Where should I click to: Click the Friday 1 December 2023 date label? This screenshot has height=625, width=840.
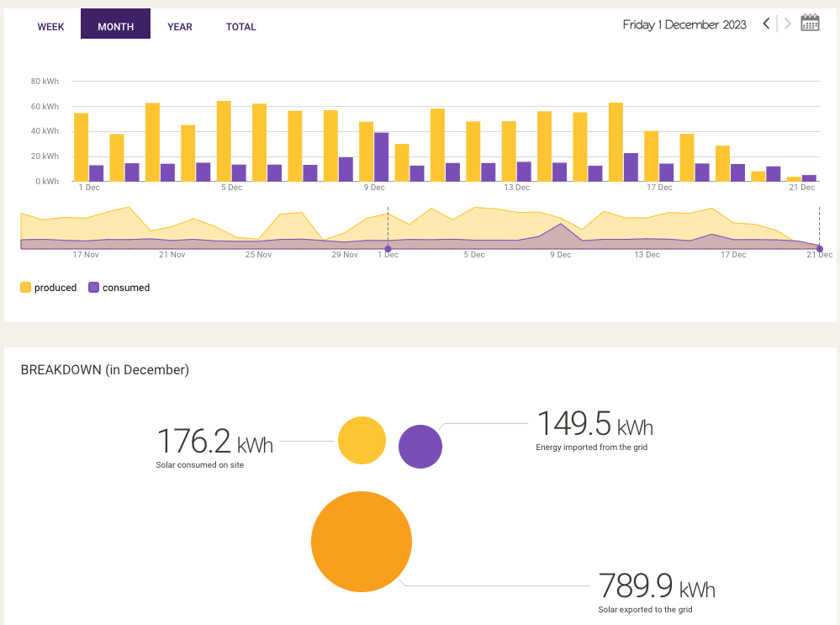pyautogui.click(x=684, y=24)
